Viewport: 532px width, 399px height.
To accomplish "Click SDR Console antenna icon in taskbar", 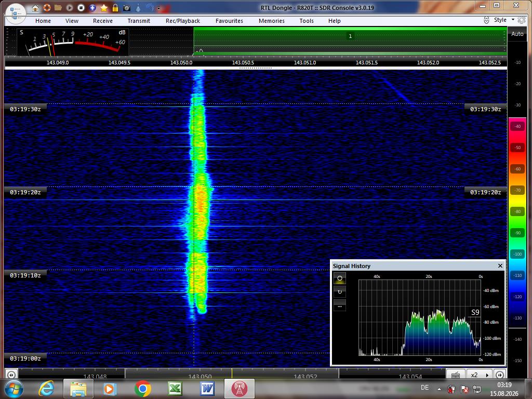I will 240,389.
